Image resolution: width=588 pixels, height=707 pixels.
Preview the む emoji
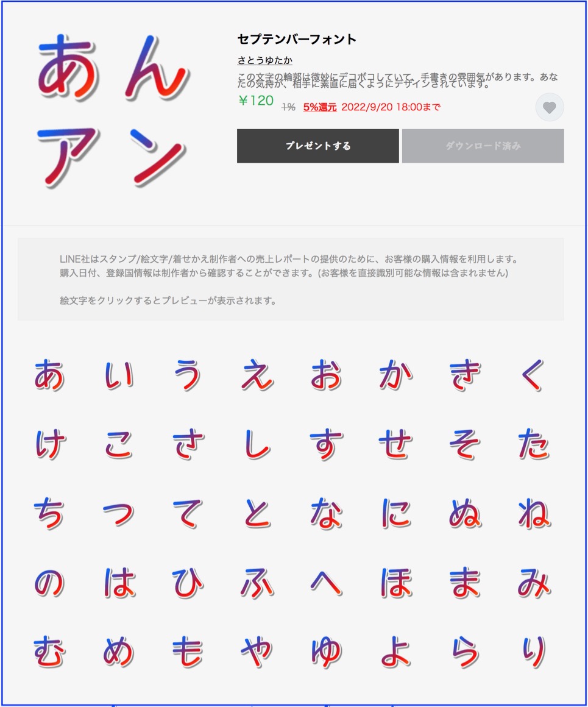(50, 652)
